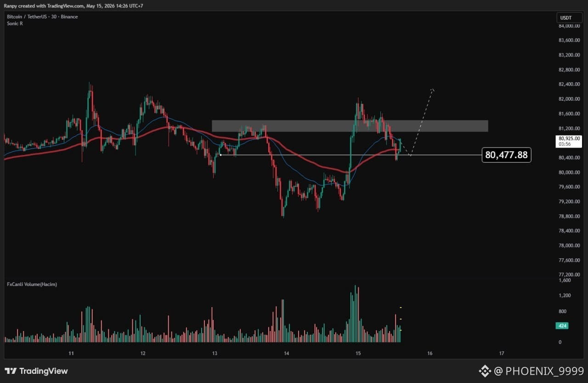Click the 77,200.00 price axis label
This screenshot has height=383, width=588.
click(570, 274)
